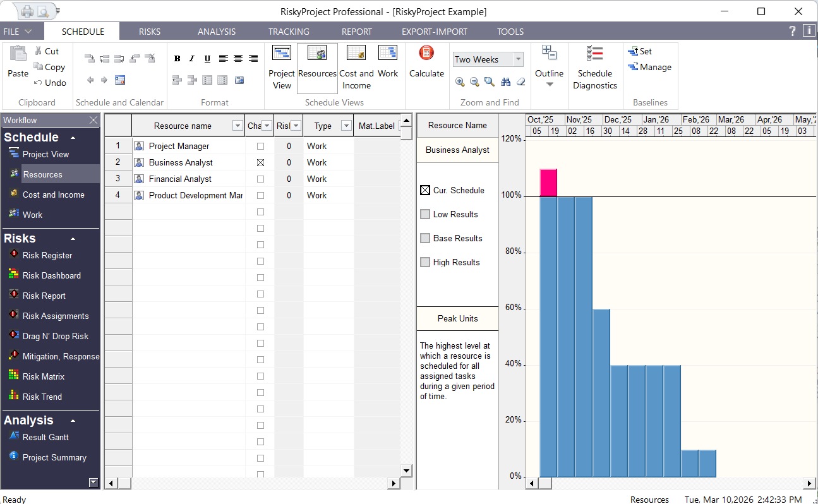Open the TRACKING tab
Screen dimensions: 818x504
(288, 31)
